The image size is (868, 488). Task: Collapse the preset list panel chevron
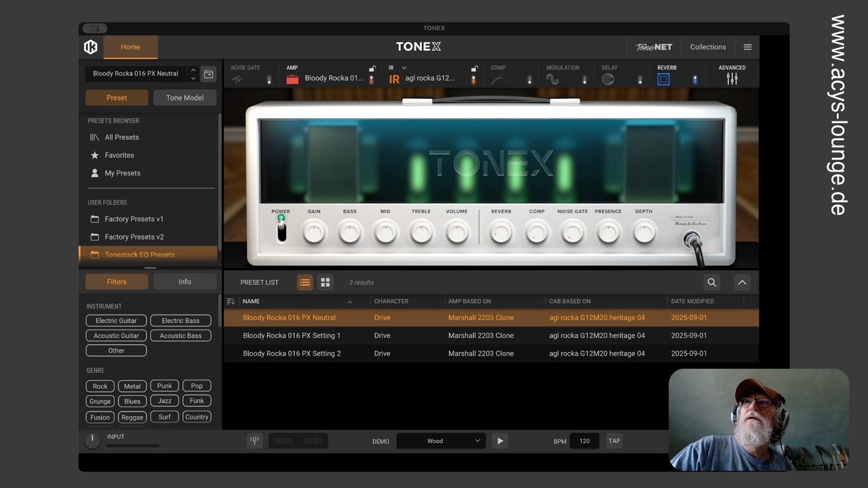742,283
